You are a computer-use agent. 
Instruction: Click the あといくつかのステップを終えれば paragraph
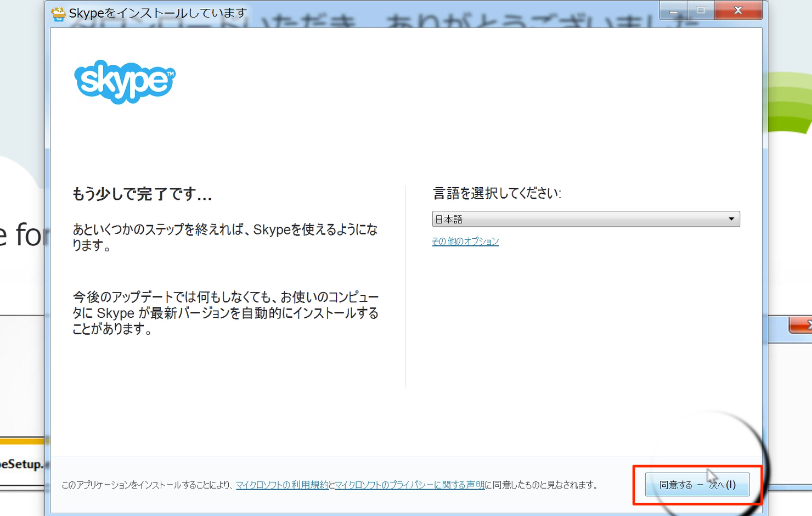[225, 237]
